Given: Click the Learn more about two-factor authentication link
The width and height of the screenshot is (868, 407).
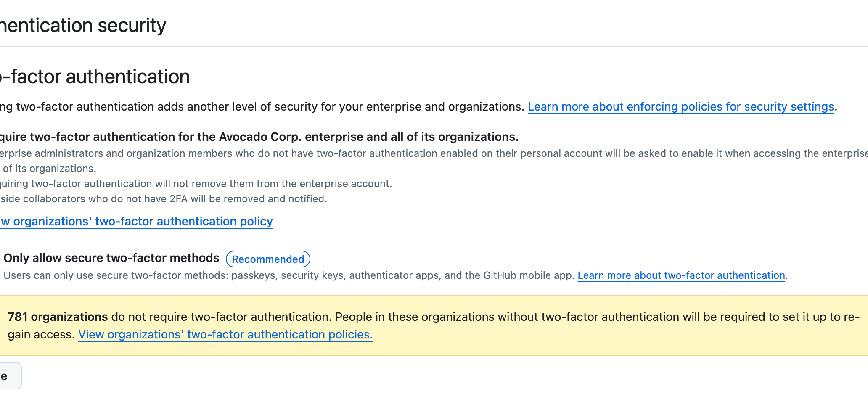Looking at the screenshot, I should tap(681, 275).
